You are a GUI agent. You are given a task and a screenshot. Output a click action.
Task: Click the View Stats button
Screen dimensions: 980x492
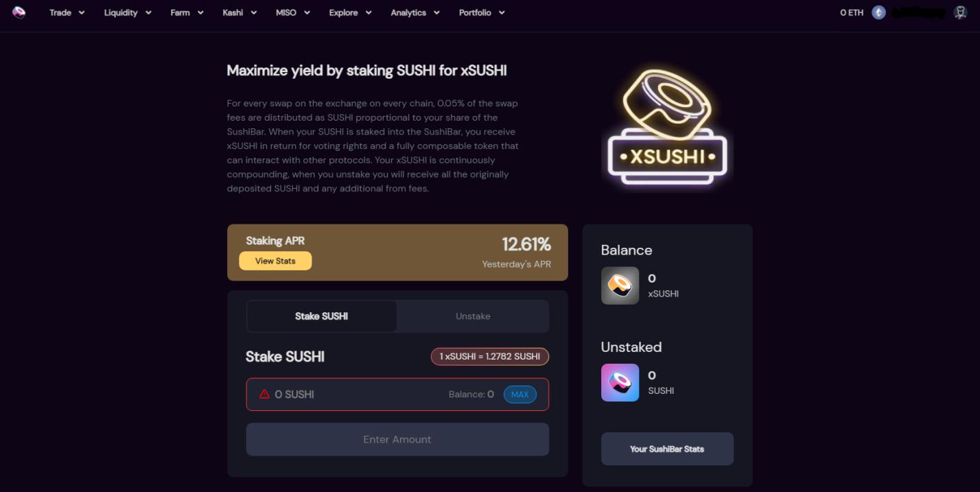(x=275, y=261)
